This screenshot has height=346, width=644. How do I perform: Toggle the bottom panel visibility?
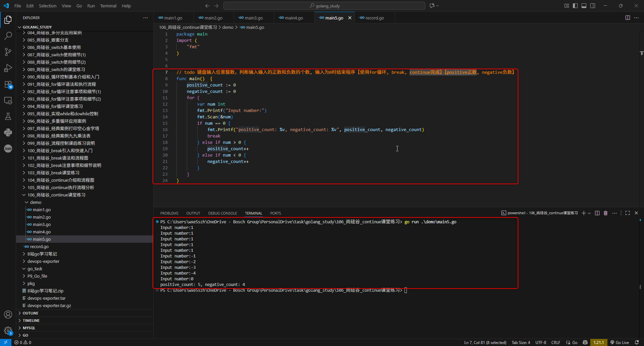(584, 6)
